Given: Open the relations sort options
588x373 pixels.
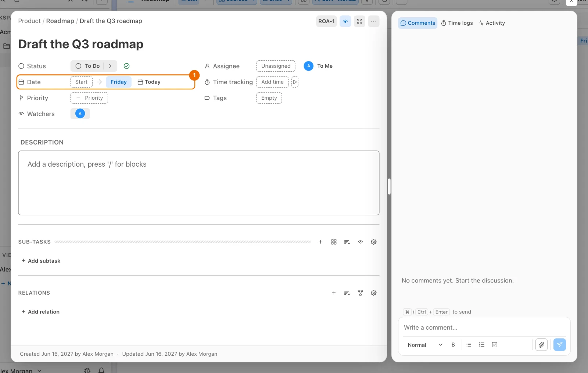Looking at the screenshot, I should [x=347, y=293].
